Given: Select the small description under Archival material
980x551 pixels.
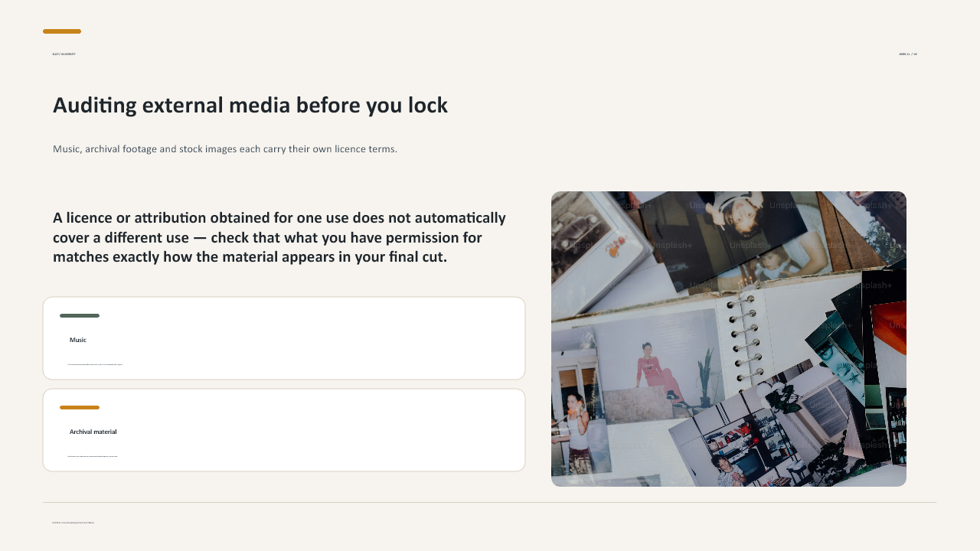Looking at the screenshot, I should (x=93, y=456).
